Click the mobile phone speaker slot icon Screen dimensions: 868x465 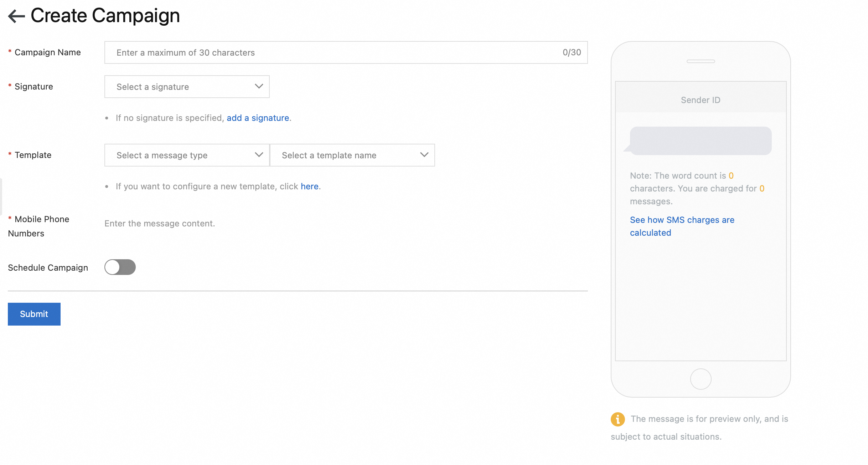pos(701,61)
